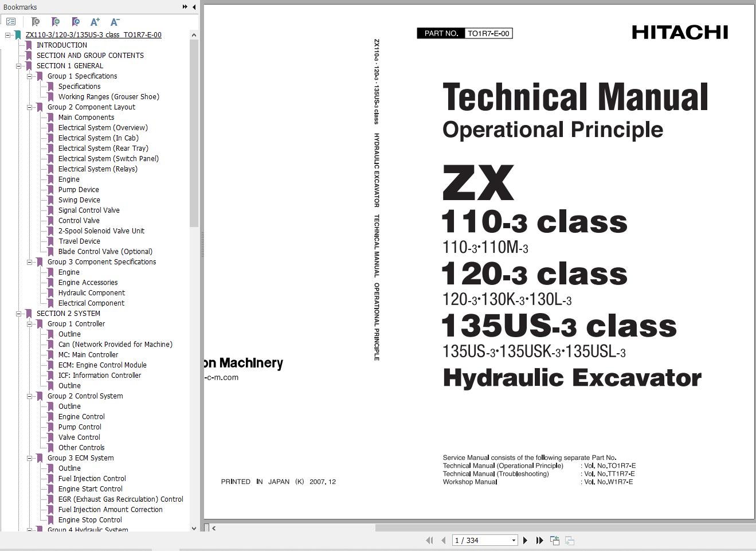
Task: Open the ZX110-3/120-3/135US-3 class root bookmark
Action: pos(93,35)
